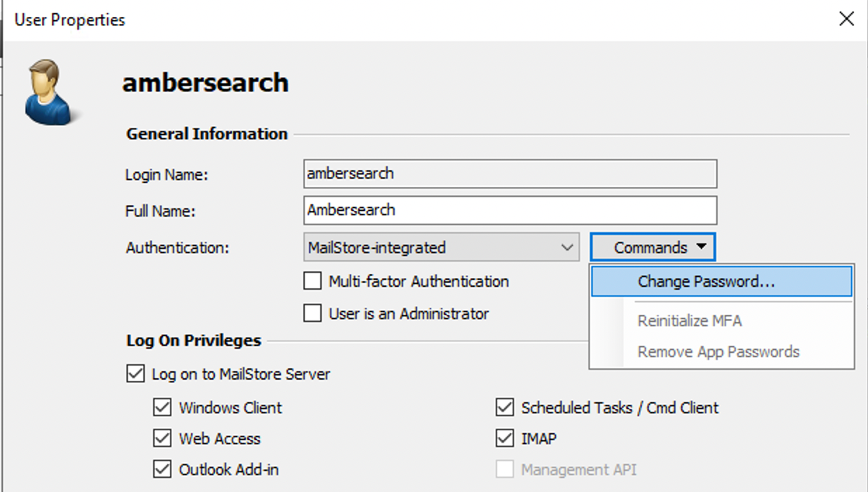Click the Management API checkbox
The height and width of the screenshot is (492, 868).
click(505, 470)
